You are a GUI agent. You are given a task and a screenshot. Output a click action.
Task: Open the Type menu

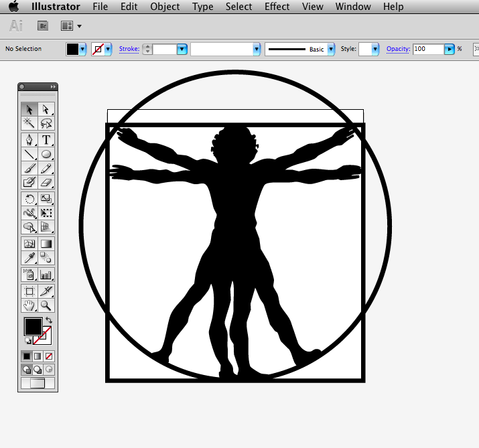tap(202, 7)
